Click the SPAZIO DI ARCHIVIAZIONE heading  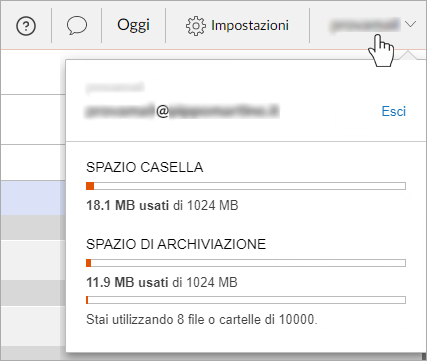point(176,244)
